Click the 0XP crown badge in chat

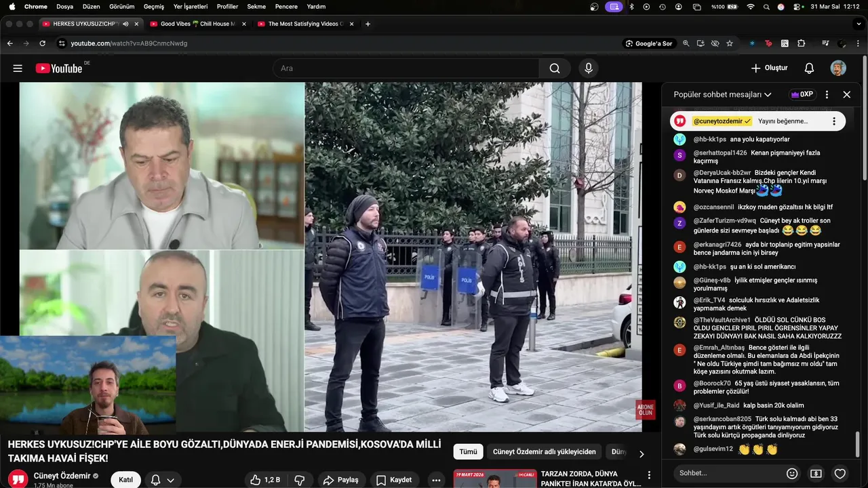point(802,95)
